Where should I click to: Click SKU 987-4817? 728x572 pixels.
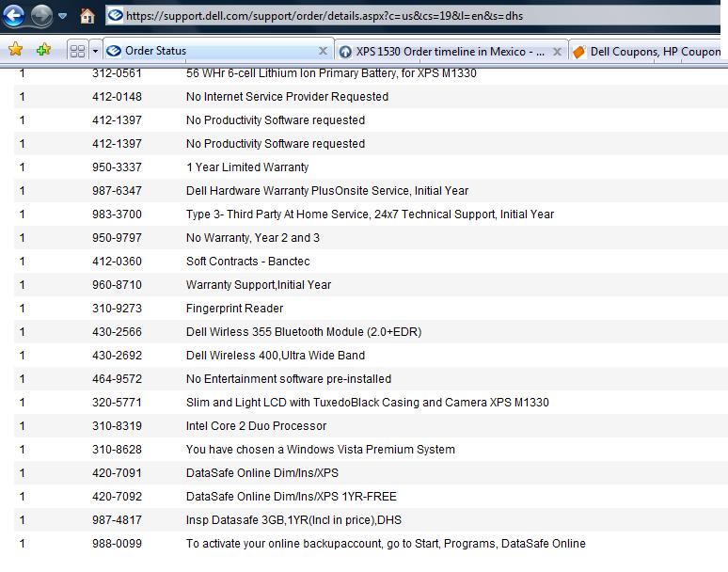[117, 520]
